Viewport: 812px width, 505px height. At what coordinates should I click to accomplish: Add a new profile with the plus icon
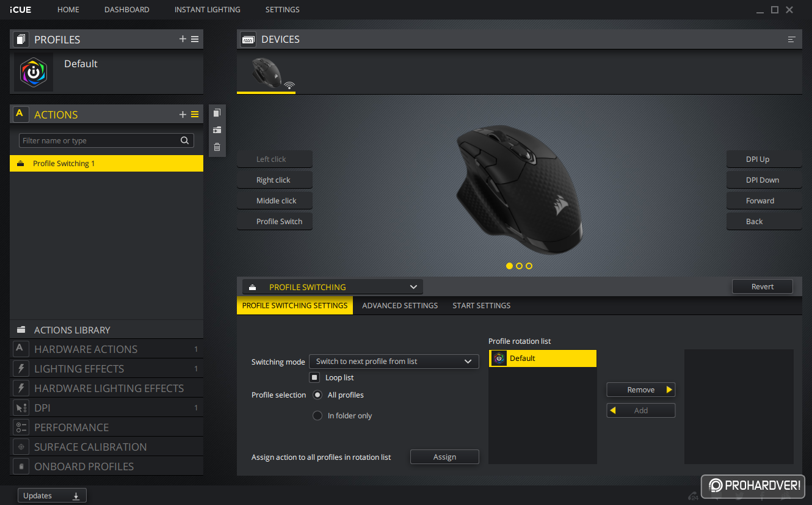(x=183, y=39)
